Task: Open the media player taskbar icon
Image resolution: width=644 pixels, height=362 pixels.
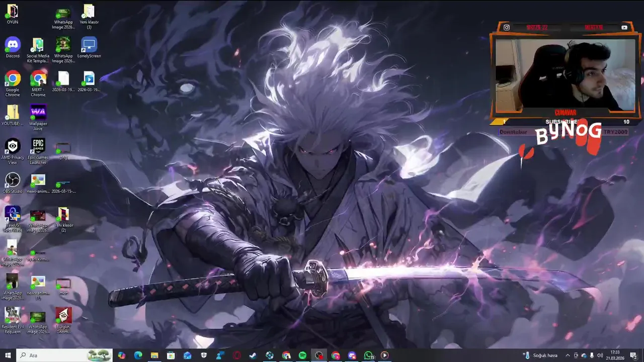Action: 385,355
